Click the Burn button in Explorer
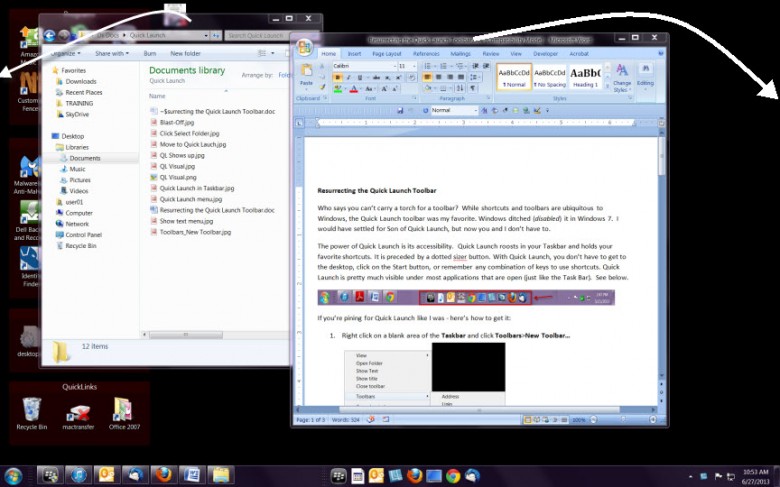The image size is (780, 487). tap(149, 53)
